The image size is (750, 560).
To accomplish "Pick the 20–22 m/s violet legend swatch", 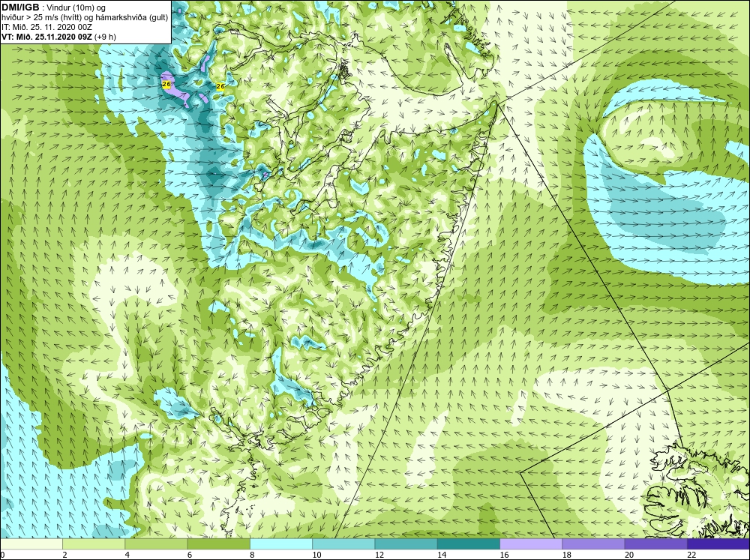I will point(655,544).
